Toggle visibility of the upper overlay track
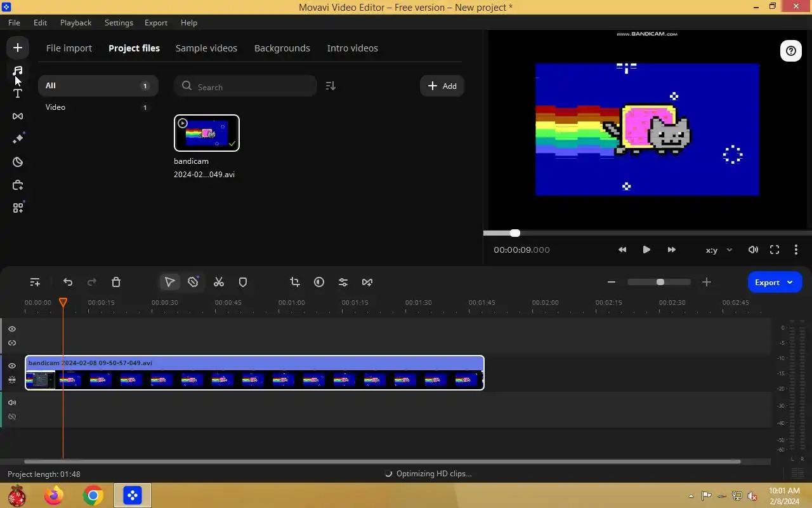The image size is (812, 508). [12, 329]
